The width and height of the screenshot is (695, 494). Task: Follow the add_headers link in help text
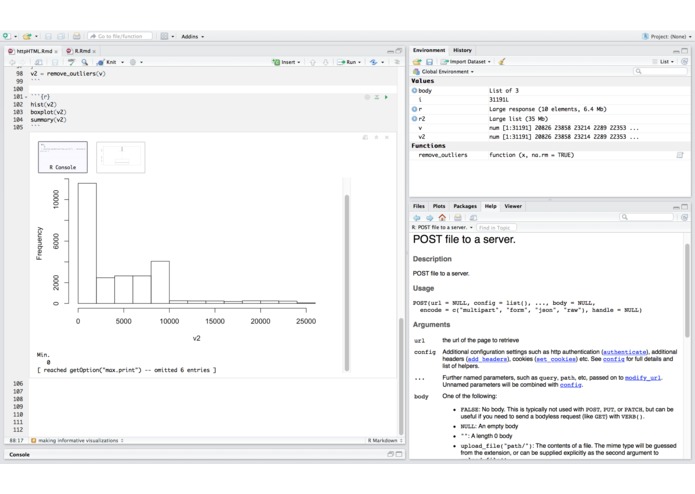click(488, 359)
